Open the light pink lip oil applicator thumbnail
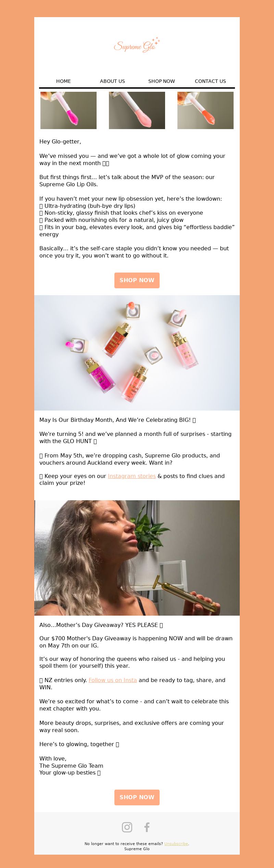This screenshot has height=868, width=274. [x=137, y=110]
